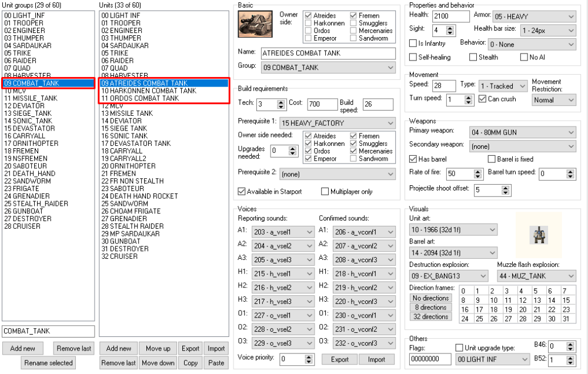Open the Prerequisite 1 dropdown

(x=338, y=122)
